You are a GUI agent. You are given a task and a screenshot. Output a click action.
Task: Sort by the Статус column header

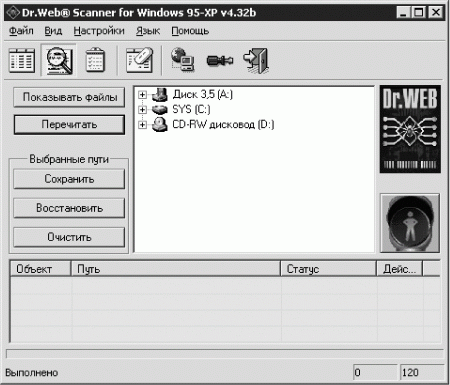click(x=328, y=269)
